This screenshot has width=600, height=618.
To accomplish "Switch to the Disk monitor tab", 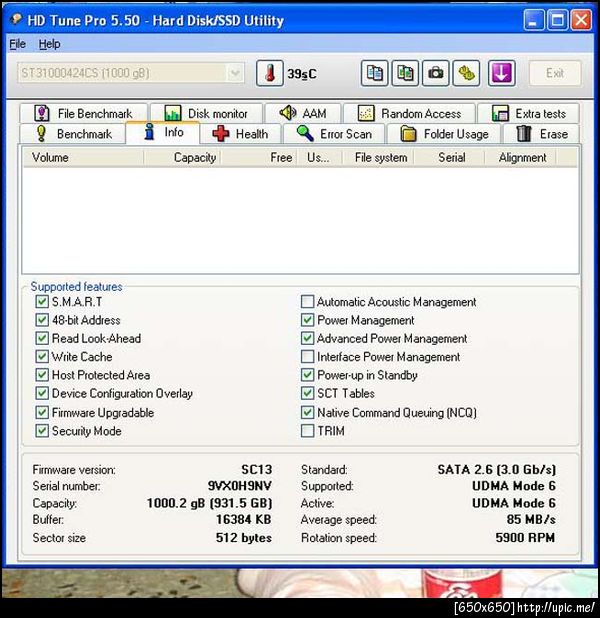I will pos(206,114).
